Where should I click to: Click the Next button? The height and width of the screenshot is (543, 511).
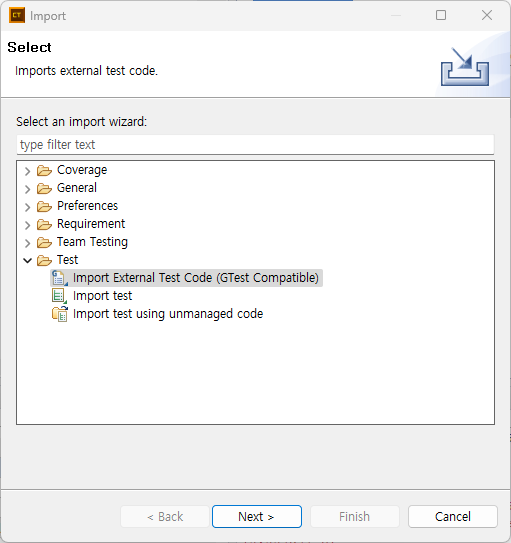(257, 516)
